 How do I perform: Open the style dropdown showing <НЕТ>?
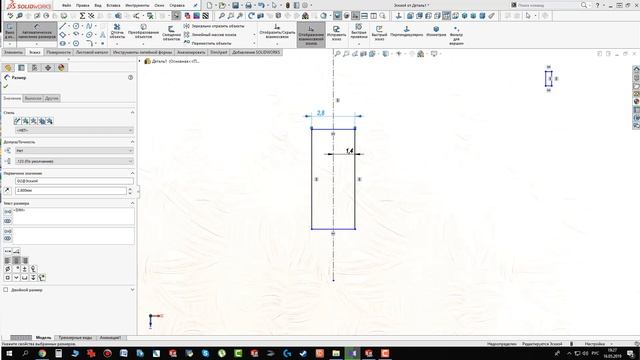click(74, 130)
